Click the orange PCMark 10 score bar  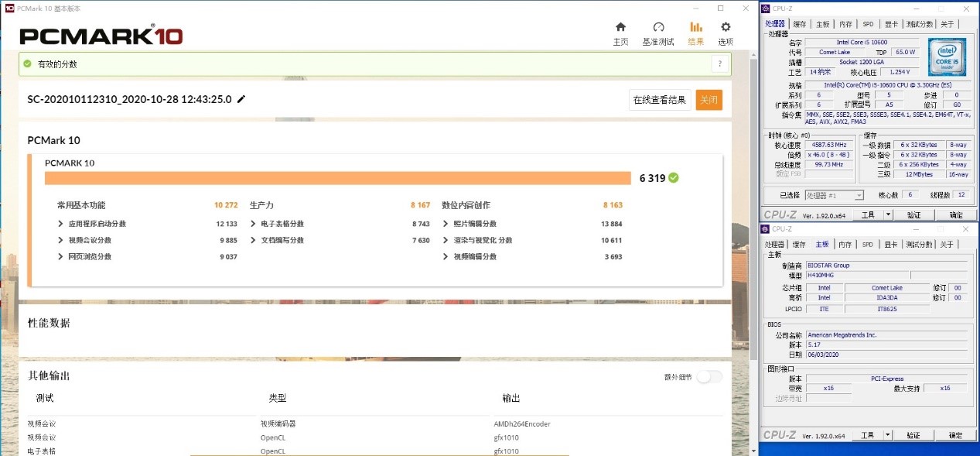[x=338, y=178]
